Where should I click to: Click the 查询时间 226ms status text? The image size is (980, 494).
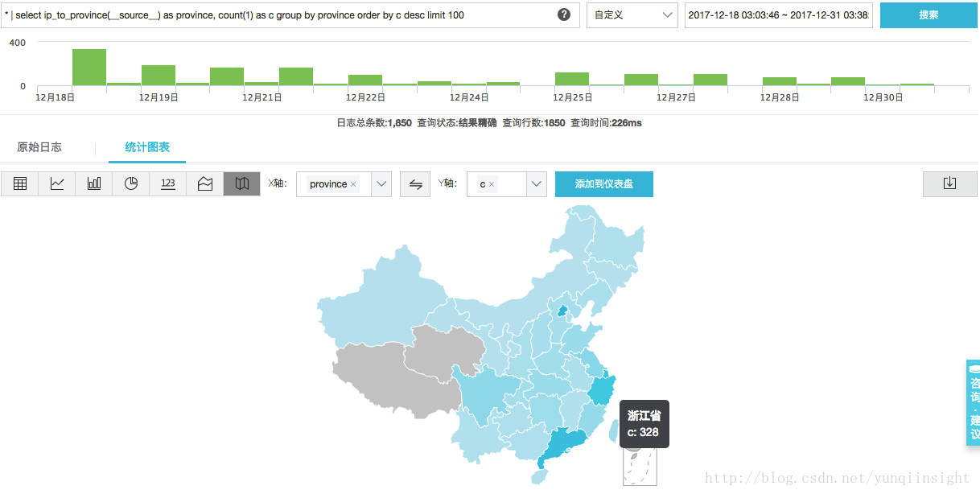606,123
